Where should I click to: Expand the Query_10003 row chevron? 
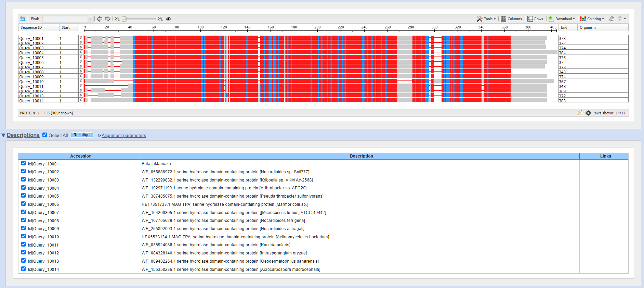coord(81,47)
